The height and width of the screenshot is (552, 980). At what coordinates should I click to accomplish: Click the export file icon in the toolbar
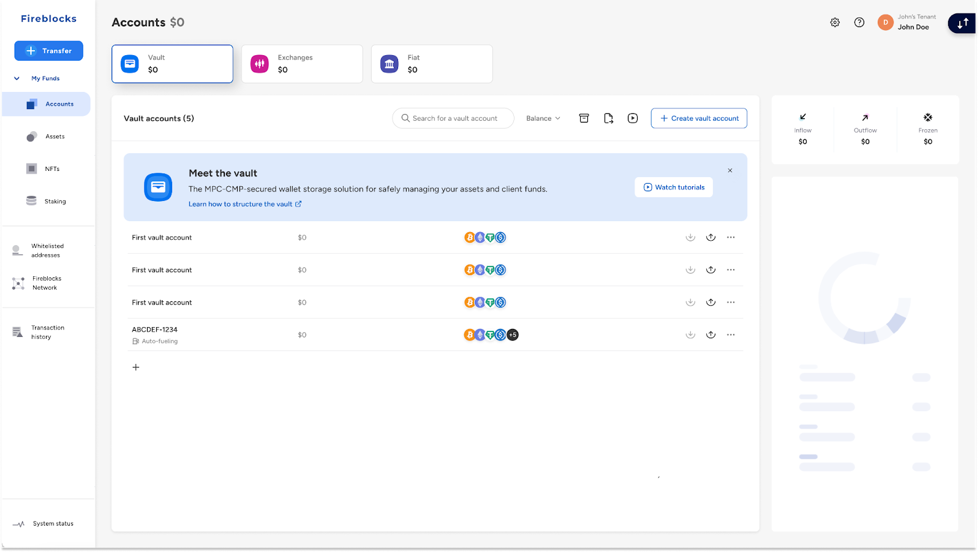tap(608, 118)
